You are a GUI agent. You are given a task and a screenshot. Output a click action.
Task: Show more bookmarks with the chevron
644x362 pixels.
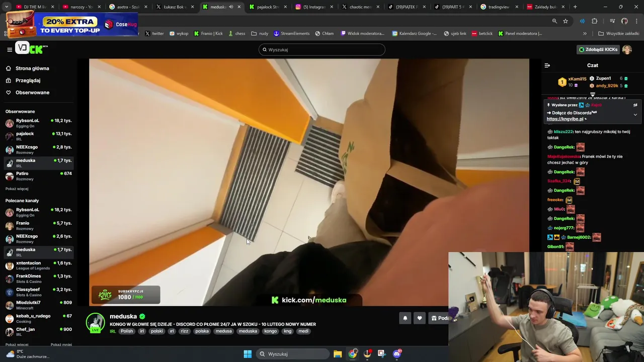point(585,34)
